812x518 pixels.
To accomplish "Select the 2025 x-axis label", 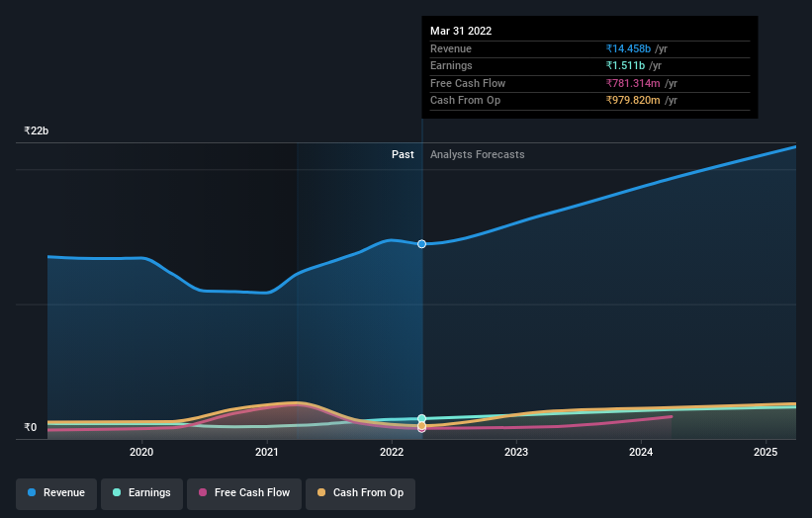I will point(766,452).
